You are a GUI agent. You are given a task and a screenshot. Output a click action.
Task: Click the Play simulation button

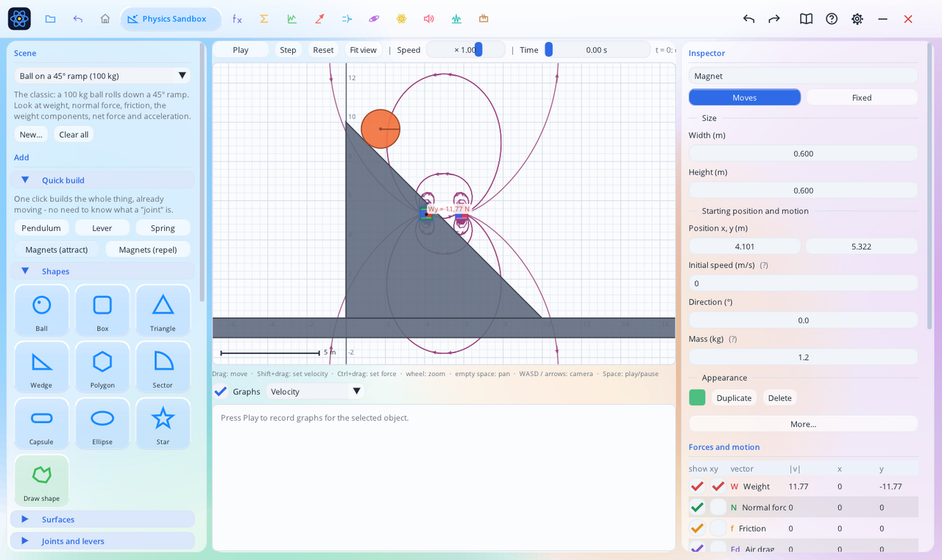click(x=241, y=50)
